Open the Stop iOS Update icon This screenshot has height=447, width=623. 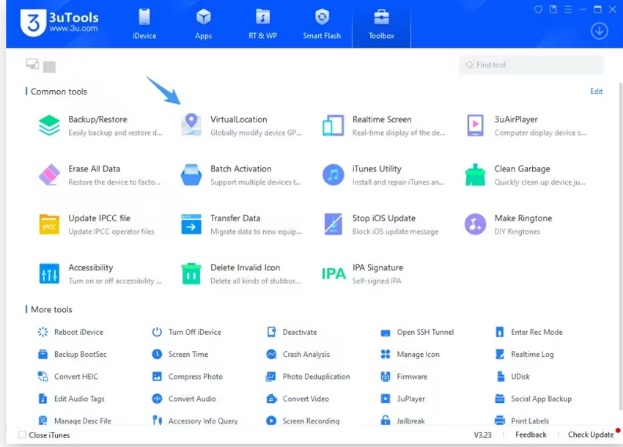(x=333, y=224)
